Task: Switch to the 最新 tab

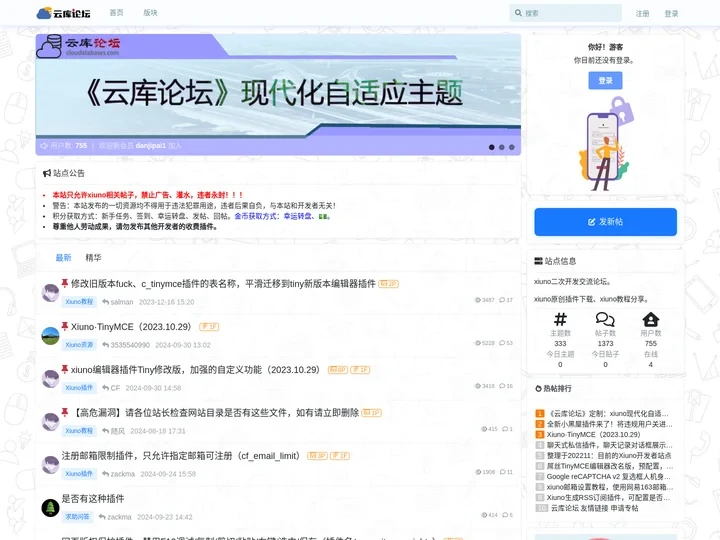Action: pos(63,258)
